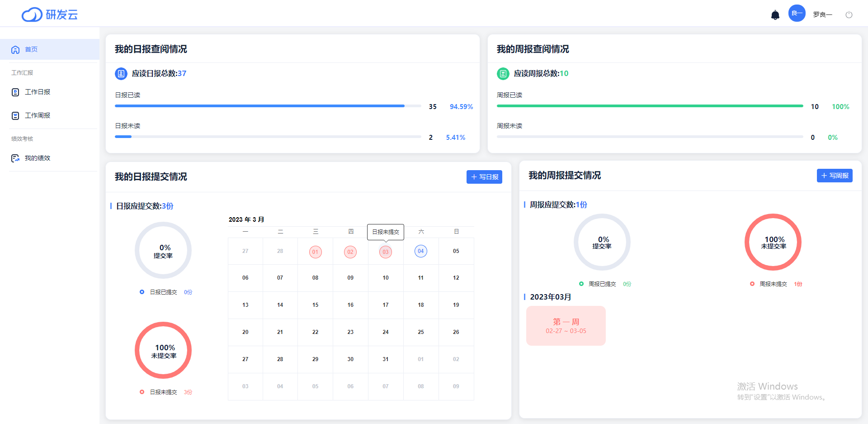Select calendar date 20
The width and height of the screenshot is (868, 424).
pyautogui.click(x=245, y=332)
